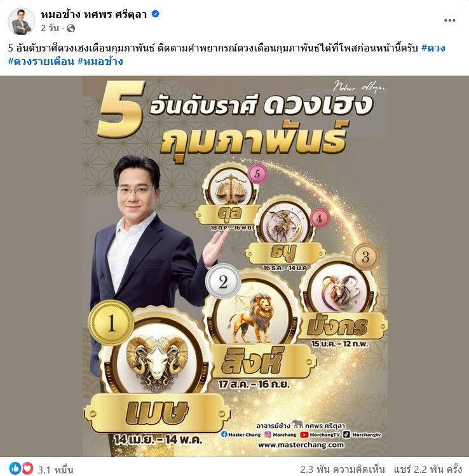469x476 pixels.
Task: Open page name หมอช้าง ทศพร ศรีตุลา
Action: tap(94, 14)
